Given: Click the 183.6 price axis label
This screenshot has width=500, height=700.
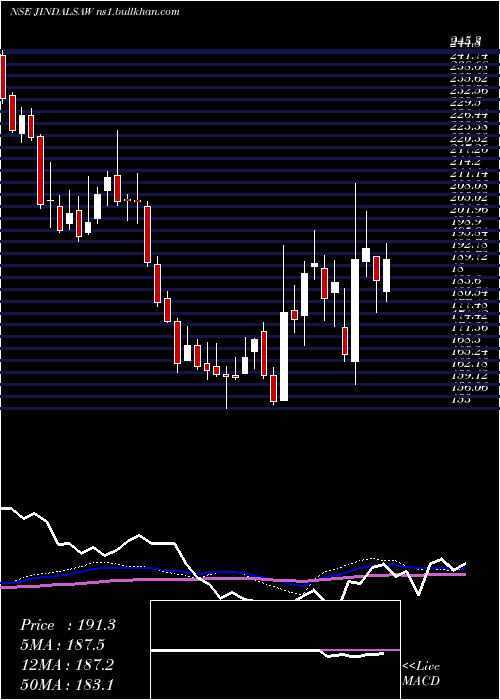Looking at the screenshot, I should pyautogui.click(x=464, y=281).
